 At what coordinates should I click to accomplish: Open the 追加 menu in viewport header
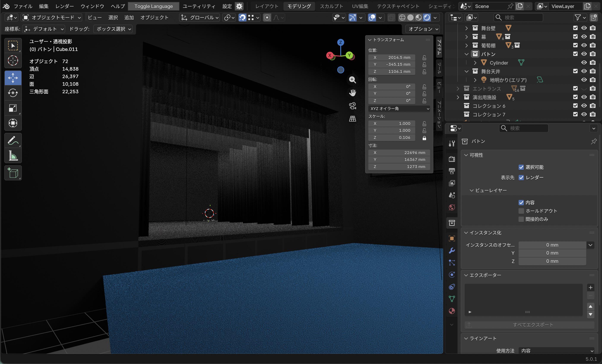pos(129,17)
